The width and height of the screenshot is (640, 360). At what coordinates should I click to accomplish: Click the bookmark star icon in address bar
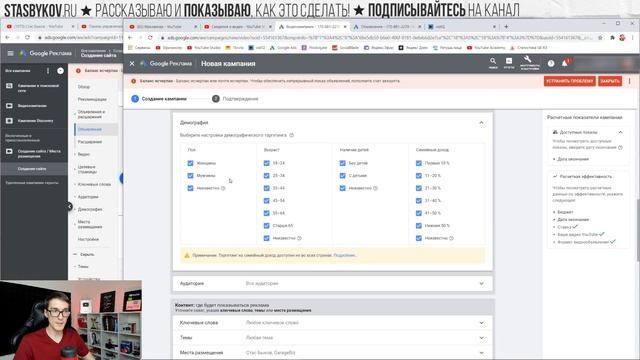(600, 38)
